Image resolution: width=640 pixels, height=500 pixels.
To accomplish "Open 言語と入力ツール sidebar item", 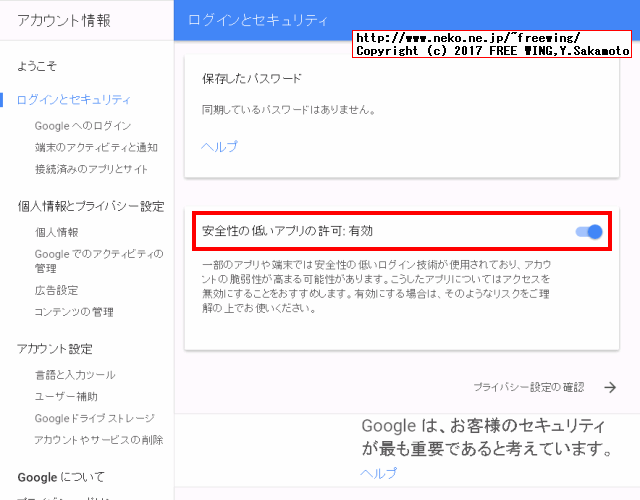I will click(x=76, y=375).
